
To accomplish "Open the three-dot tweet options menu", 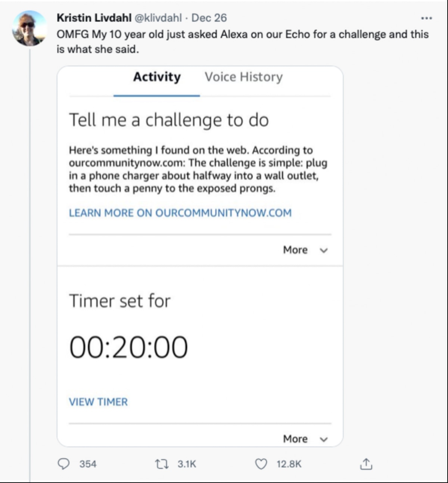I will click(x=426, y=18).
